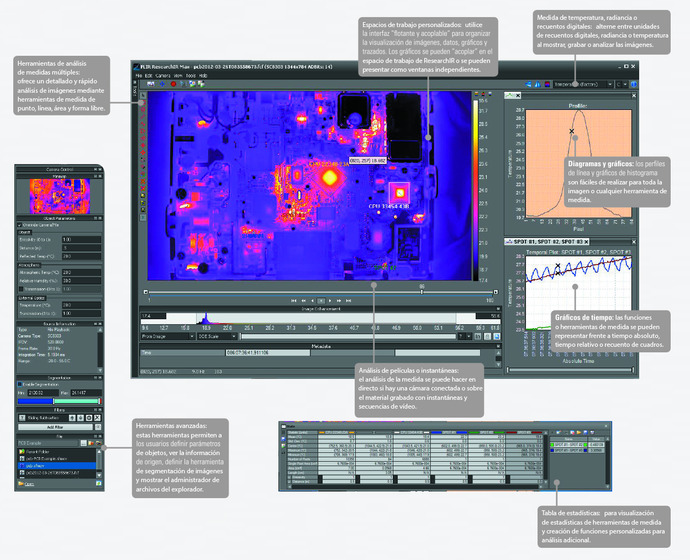Click the ellipsis browse button beside PCB Example
This screenshot has width=690, height=560.
coord(84,443)
